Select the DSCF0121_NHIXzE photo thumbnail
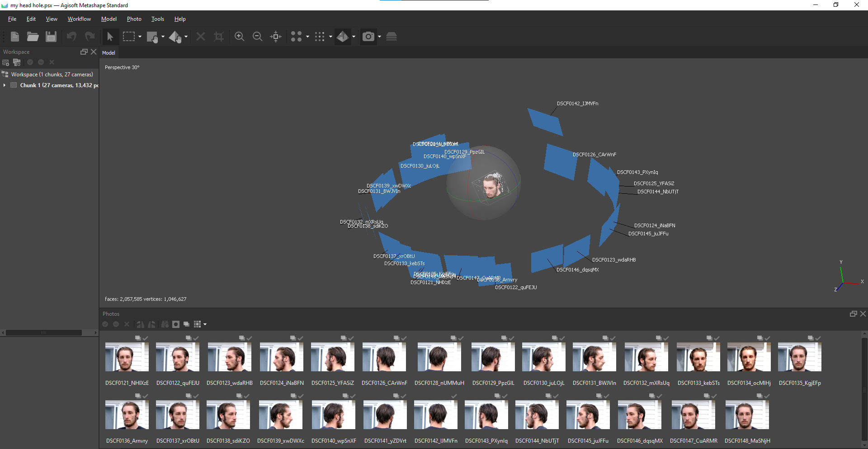Image resolution: width=868 pixels, height=449 pixels. [127, 357]
